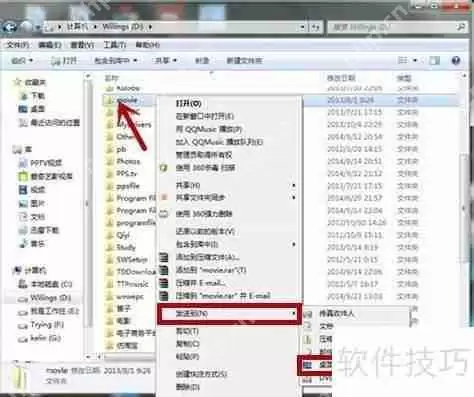Open 帮助(H) menu
Screen dimensions: 474x397
[x=147, y=45]
